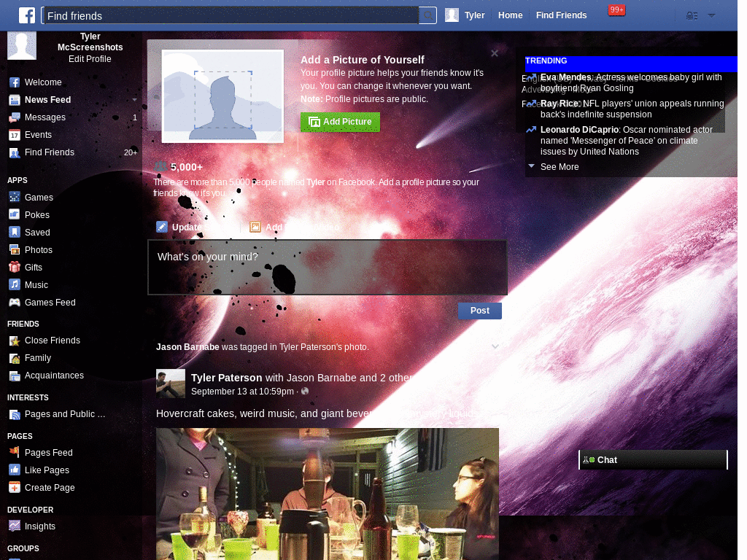
Task: Open the Close Friends star icon
Action: (15, 341)
